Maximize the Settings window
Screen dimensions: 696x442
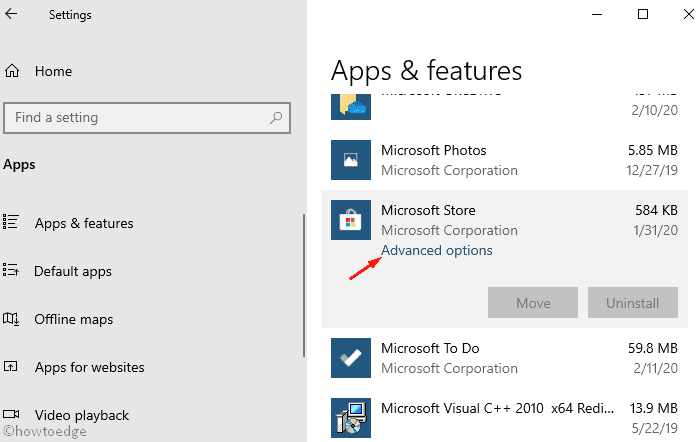tap(643, 14)
